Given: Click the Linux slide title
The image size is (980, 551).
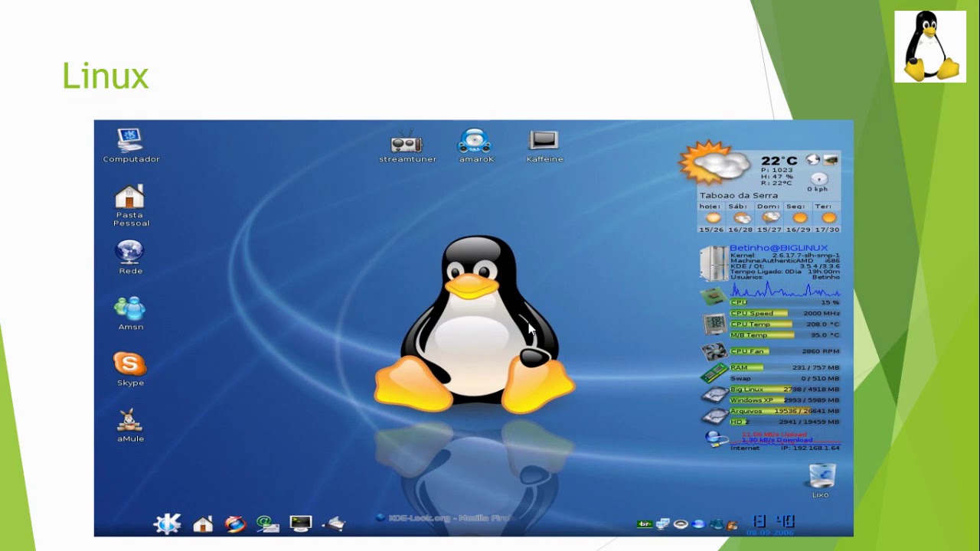Looking at the screenshot, I should (105, 76).
